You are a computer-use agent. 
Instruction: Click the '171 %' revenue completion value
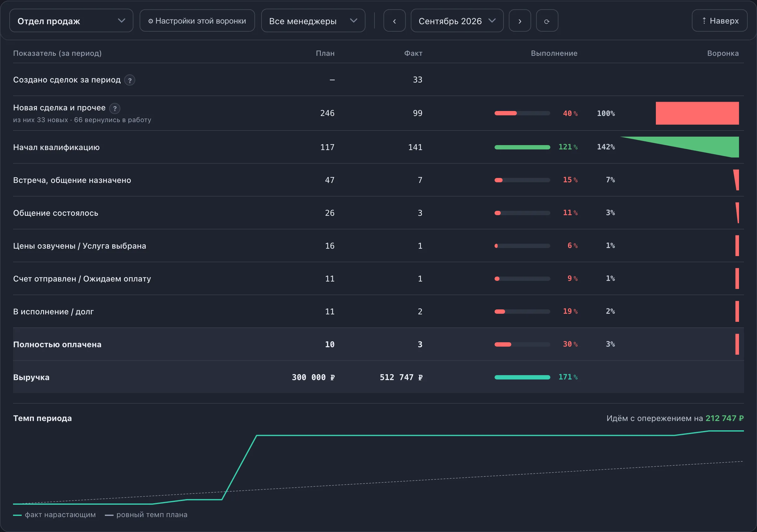click(x=568, y=377)
